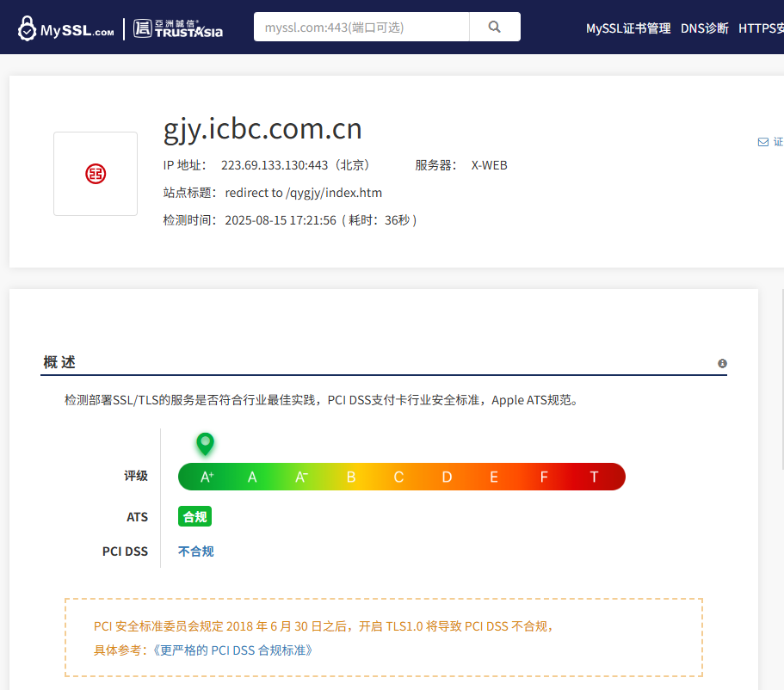Click the PCI DSS row label
This screenshot has height=690, width=784.
[125, 551]
